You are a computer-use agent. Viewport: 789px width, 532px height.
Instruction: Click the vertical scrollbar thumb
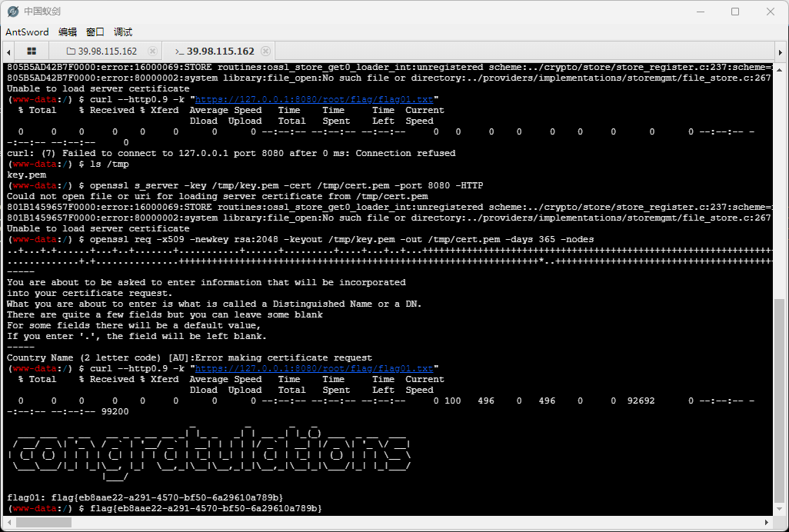coord(780,400)
